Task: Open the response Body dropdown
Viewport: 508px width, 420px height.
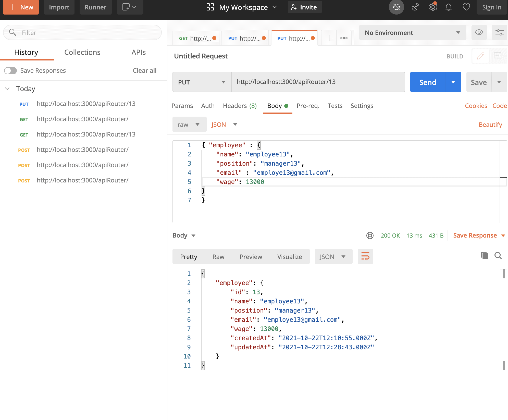Action: click(184, 235)
